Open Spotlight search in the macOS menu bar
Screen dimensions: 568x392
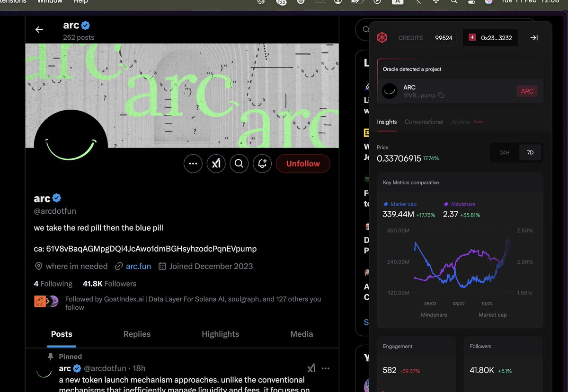(x=454, y=2)
